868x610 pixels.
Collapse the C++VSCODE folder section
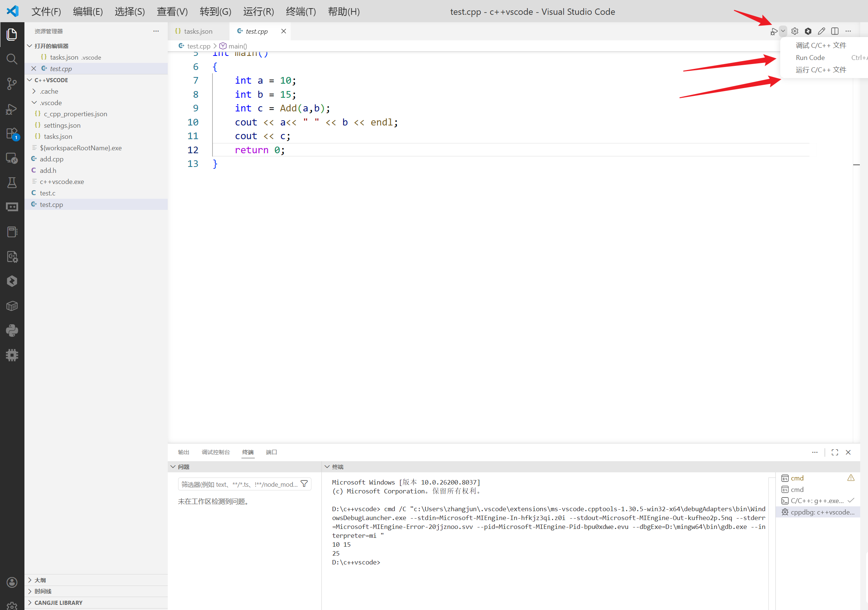30,80
